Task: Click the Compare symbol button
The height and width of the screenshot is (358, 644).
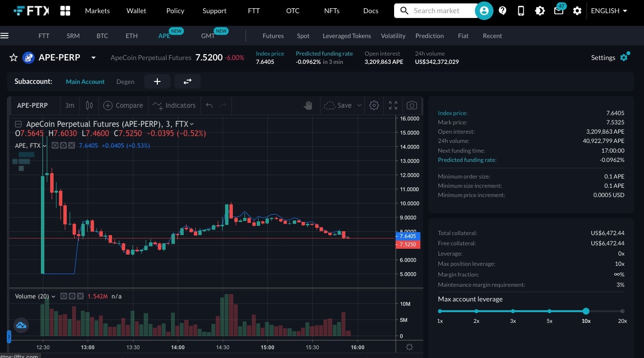Action: coord(123,105)
